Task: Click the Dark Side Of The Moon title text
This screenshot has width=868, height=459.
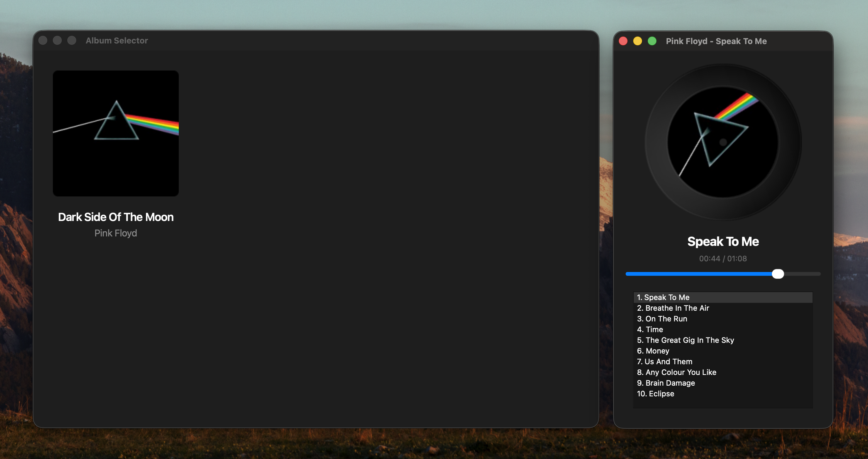Action: (x=116, y=217)
